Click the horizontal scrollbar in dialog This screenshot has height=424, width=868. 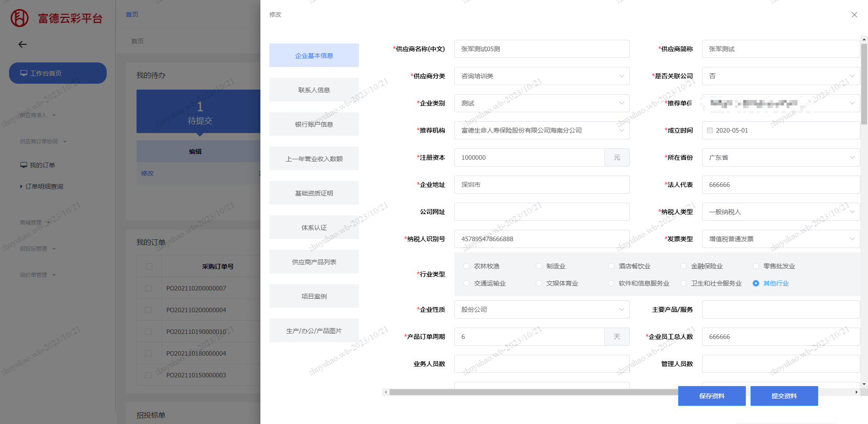click(533, 392)
